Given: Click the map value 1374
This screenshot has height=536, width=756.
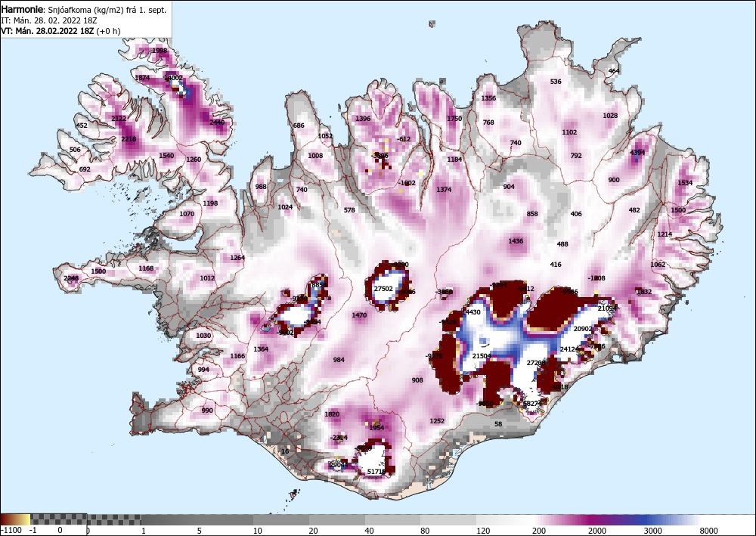Looking at the screenshot, I should pyautogui.click(x=444, y=190).
